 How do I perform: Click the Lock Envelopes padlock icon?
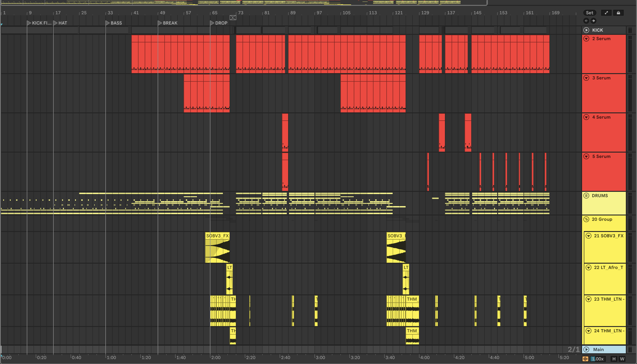618,13
